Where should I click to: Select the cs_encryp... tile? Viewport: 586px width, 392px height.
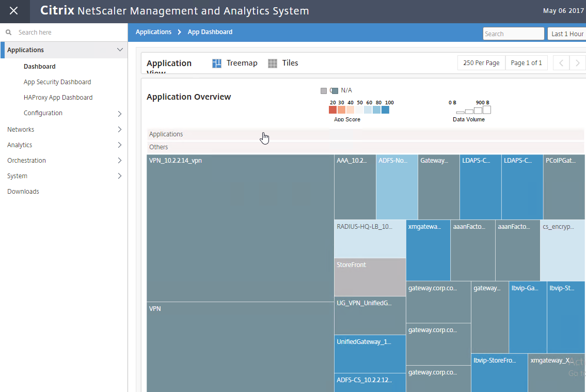[563, 250]
